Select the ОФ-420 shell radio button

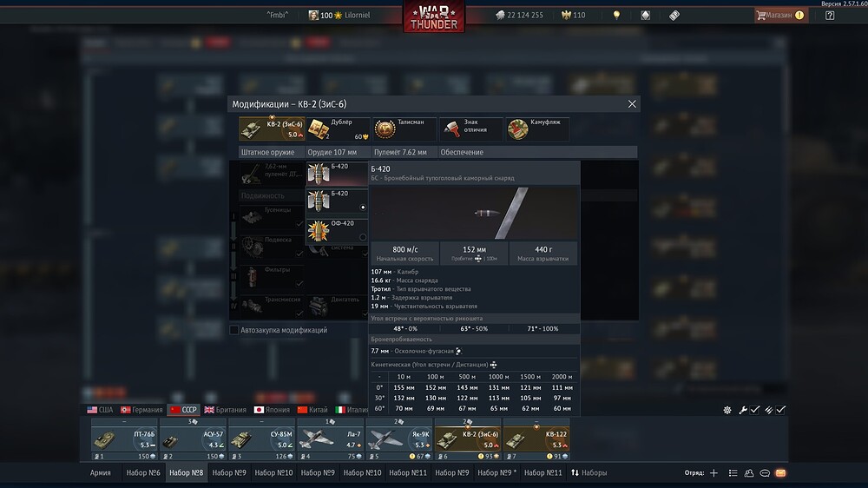(x=363, y=237)
